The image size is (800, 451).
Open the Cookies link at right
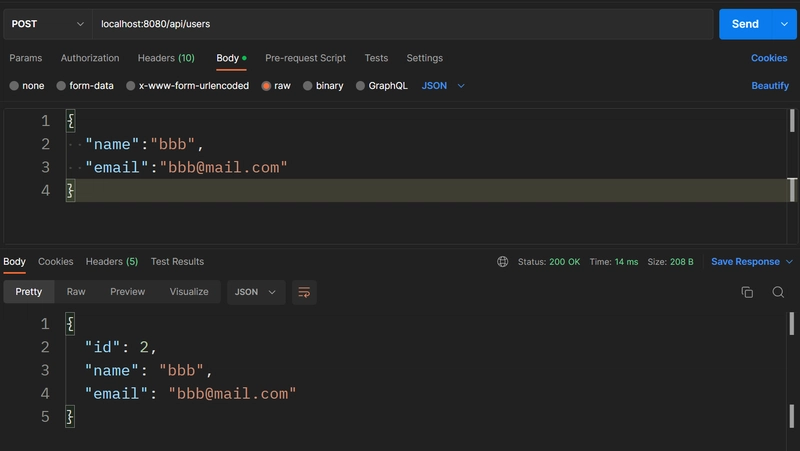coord(769,58)
